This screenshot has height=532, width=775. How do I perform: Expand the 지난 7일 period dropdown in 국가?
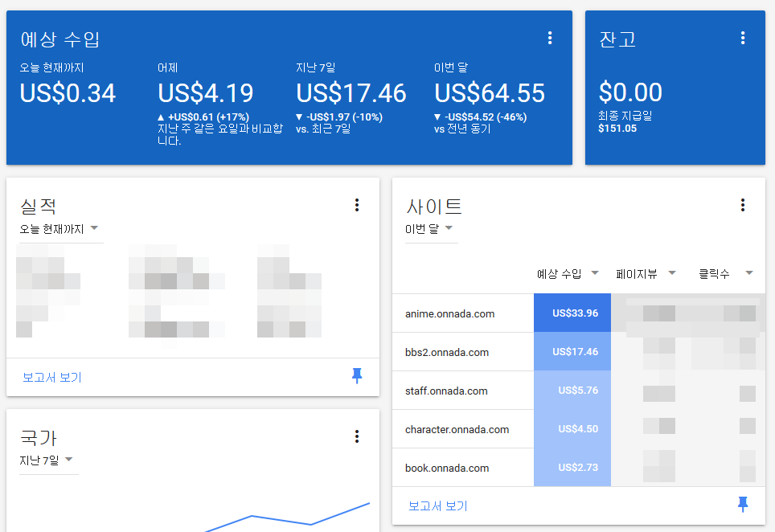click(x=47, y=460)
